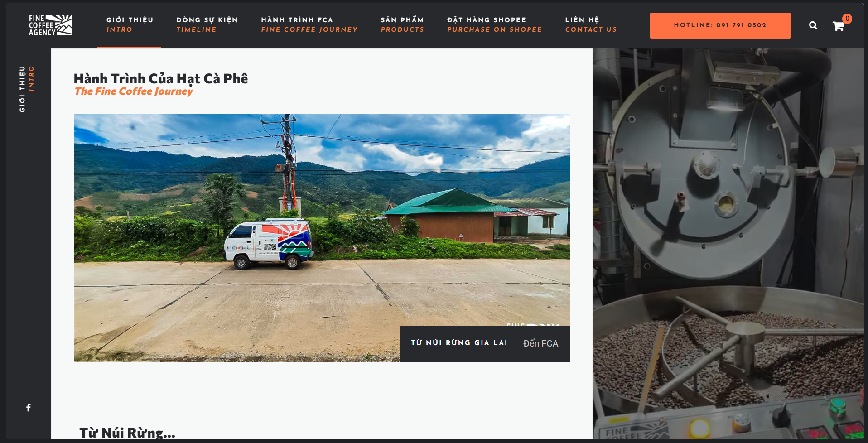Click the Hành Trình Của Hạt Cà Phê heading
The height and width of the screenshot is (443, 868).
(x=161, y=78)
